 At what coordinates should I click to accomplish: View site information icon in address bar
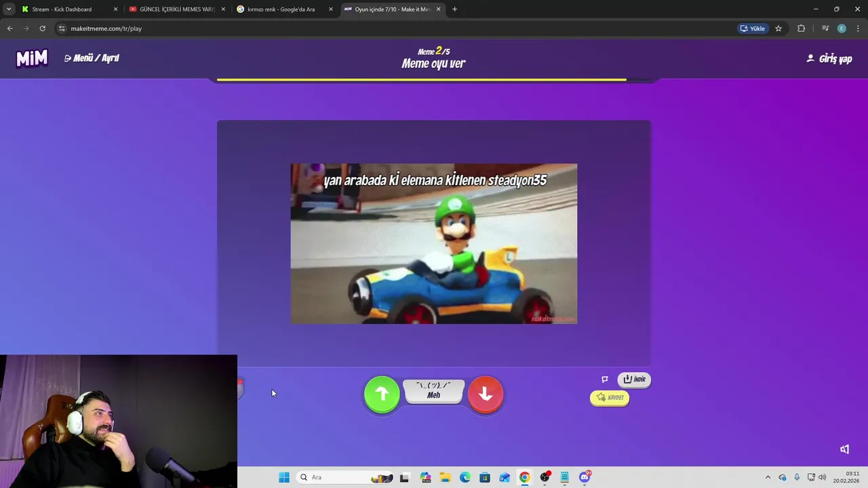click(x=62, y=28)
